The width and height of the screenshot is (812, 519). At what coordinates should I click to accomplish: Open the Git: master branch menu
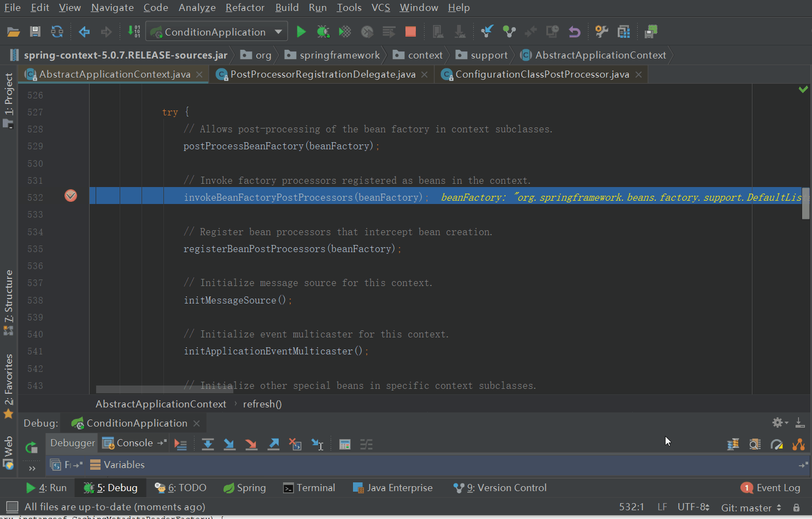(751, 508)
